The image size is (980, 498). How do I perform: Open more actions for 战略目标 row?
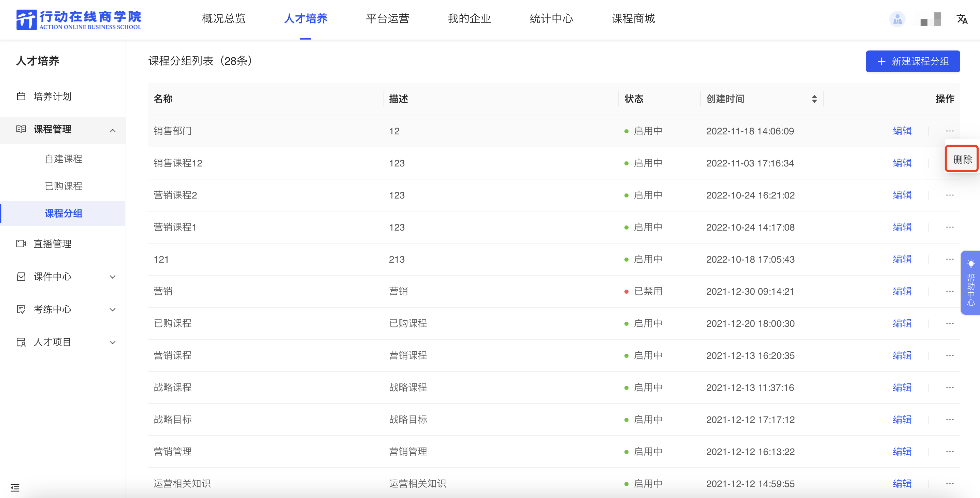[950, 419]
